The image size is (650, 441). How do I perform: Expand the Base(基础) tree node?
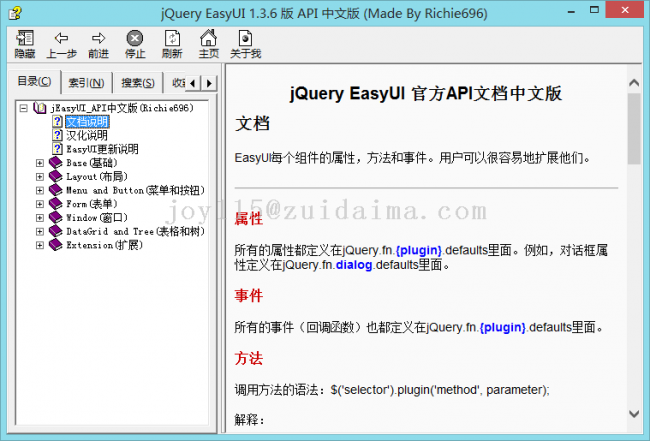[40, 162]
